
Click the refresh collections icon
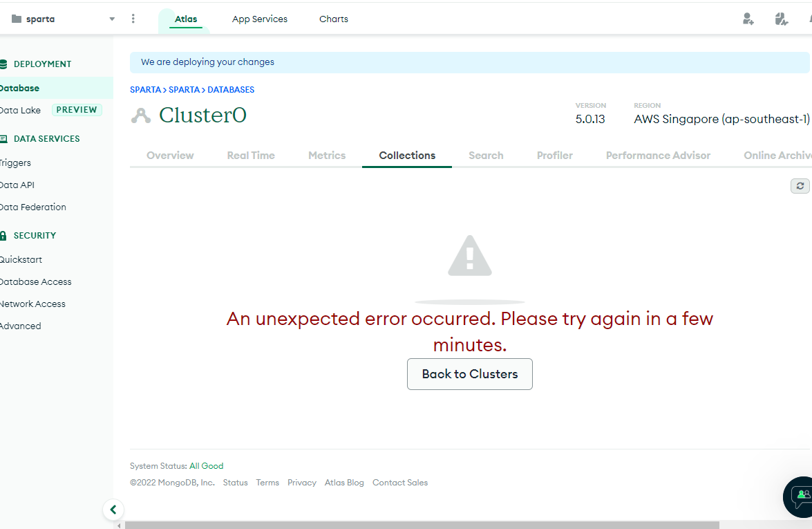800,185
